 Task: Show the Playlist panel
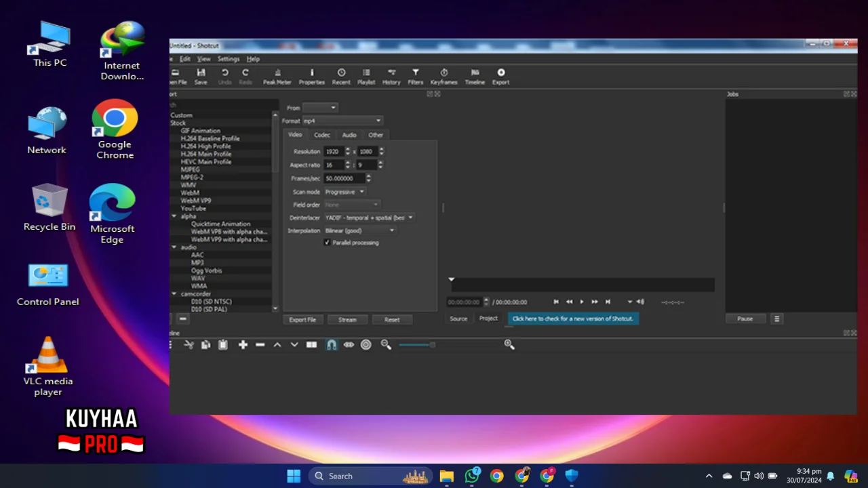[x=366, y=77]
